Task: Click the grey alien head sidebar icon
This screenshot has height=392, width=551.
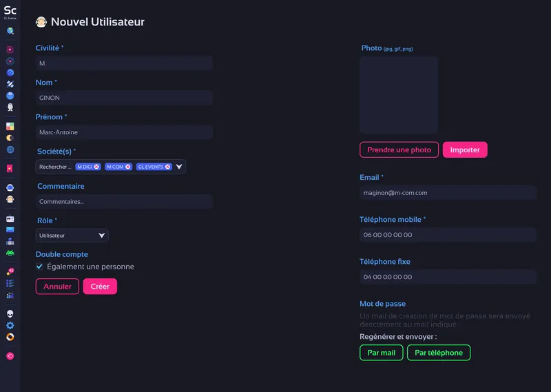Action: click(10, 313)
